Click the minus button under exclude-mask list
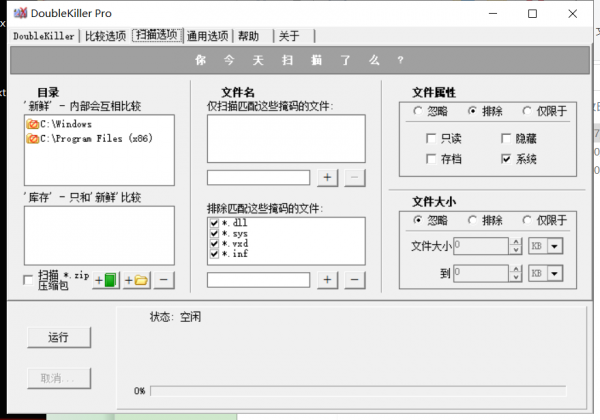The width and height of the screenshot is (600, 420). (x=355, y=280)
